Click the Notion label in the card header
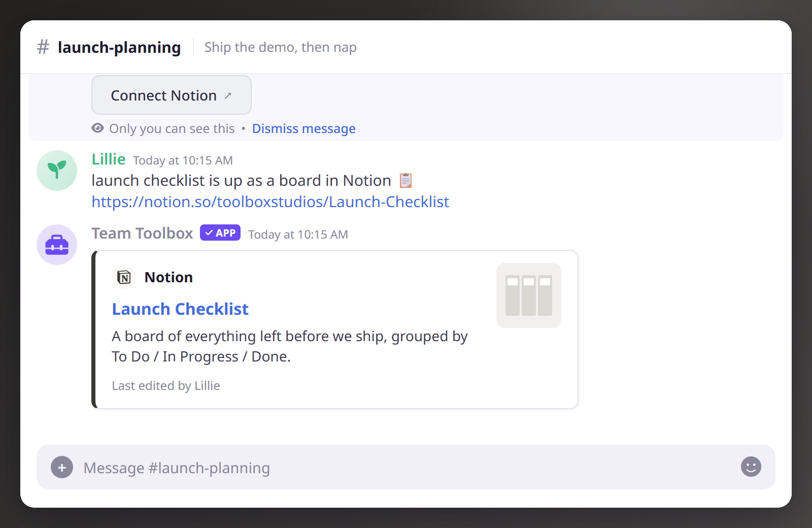This screenshot has height=528, width=812. 168,277
